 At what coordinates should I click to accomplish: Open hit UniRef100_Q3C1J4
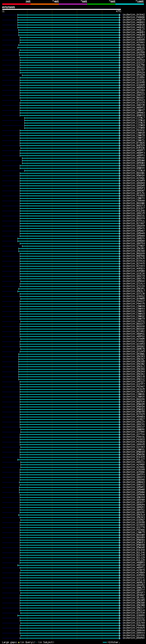click(x=134, y=580)
